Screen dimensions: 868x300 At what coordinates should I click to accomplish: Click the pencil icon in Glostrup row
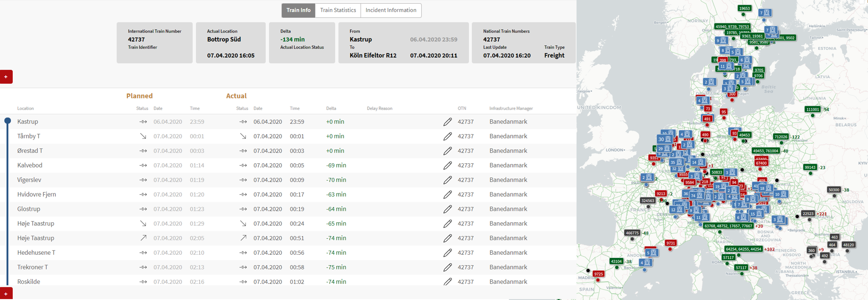447,209
